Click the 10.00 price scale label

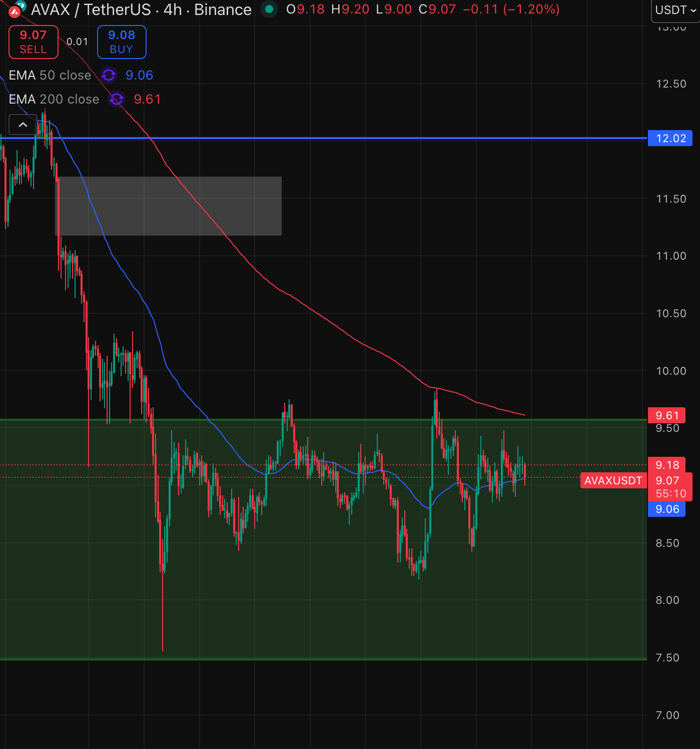[671, 371]
